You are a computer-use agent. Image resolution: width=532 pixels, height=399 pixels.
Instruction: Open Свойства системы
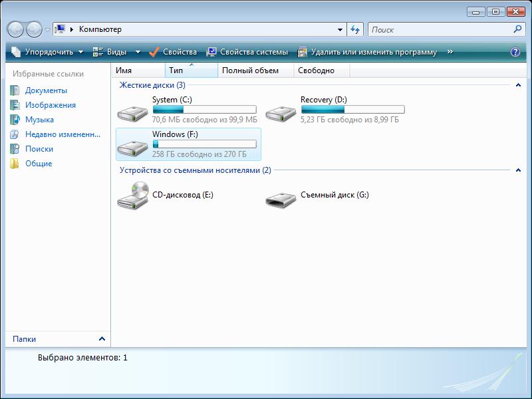pos(254,52)
